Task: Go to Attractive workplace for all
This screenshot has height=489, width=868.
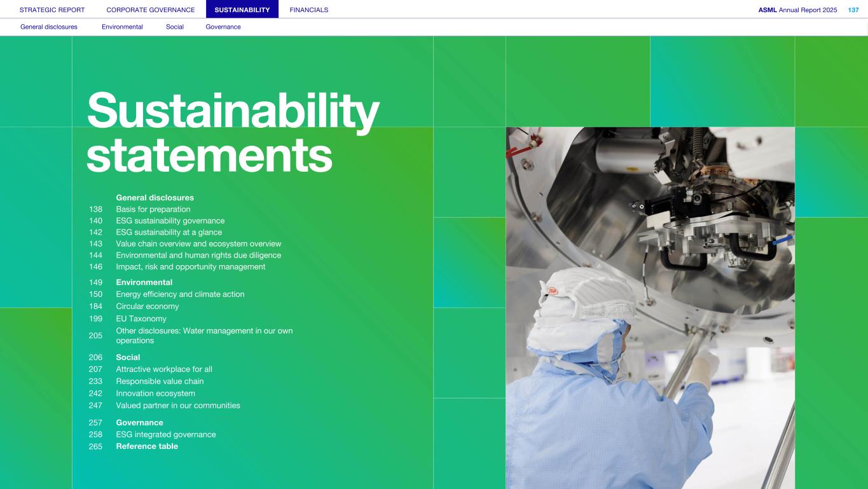Action: pos(163,369)
